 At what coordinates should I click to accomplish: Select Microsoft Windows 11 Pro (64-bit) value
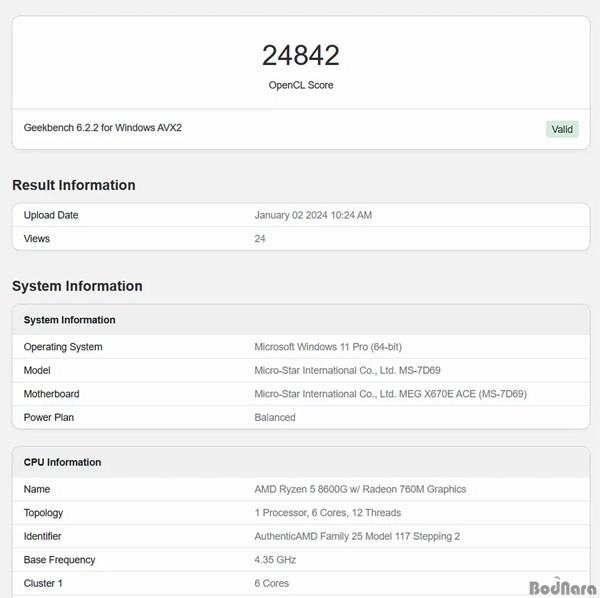coord(328,347)
